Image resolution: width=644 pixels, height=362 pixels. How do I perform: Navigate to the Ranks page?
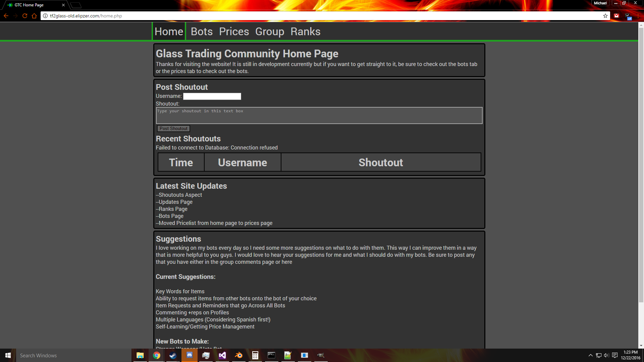305,32
